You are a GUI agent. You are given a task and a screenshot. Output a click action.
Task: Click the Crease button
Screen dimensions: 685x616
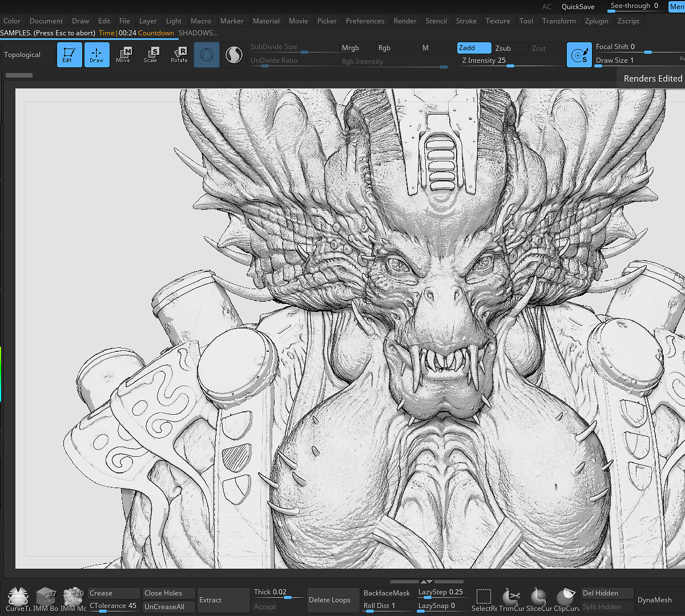coord(114,593)
